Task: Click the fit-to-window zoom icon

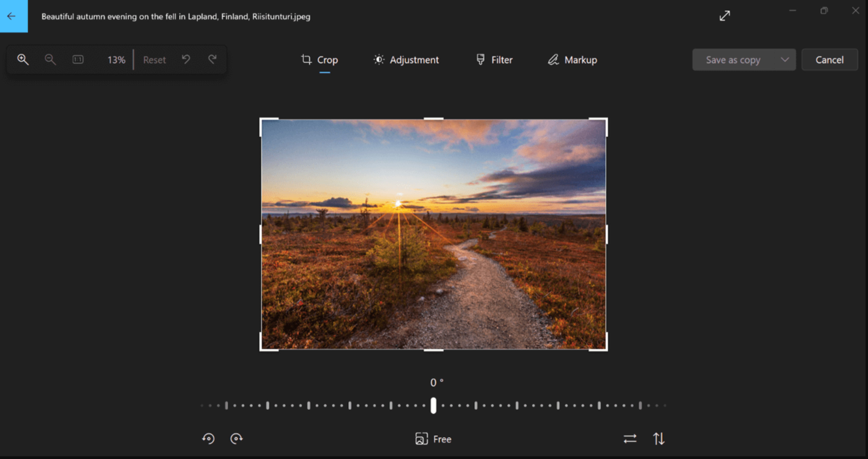Action: (x=78, y=59)
